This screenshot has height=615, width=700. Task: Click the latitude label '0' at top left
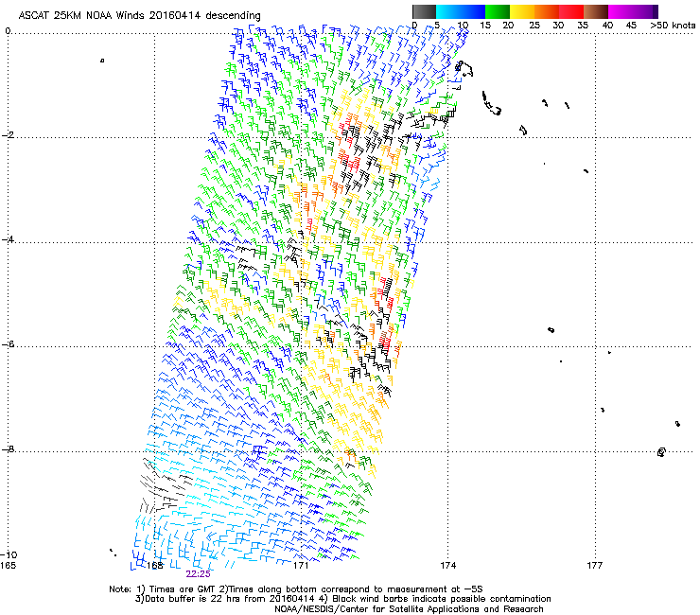pyautogui.click(x=8, y=31)
